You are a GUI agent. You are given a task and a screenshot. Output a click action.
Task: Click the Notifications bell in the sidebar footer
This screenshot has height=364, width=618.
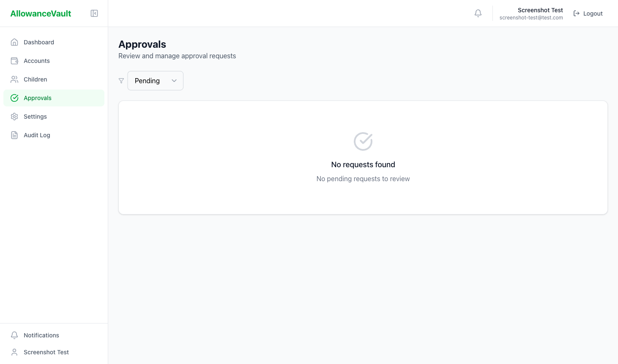tap(14, 335)
